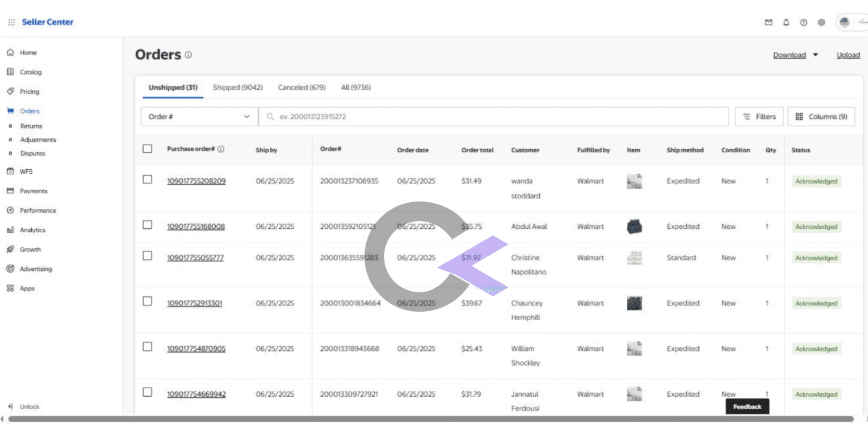Check the box for order 109017755208209

pyautogui.click(x=148, y=179)
